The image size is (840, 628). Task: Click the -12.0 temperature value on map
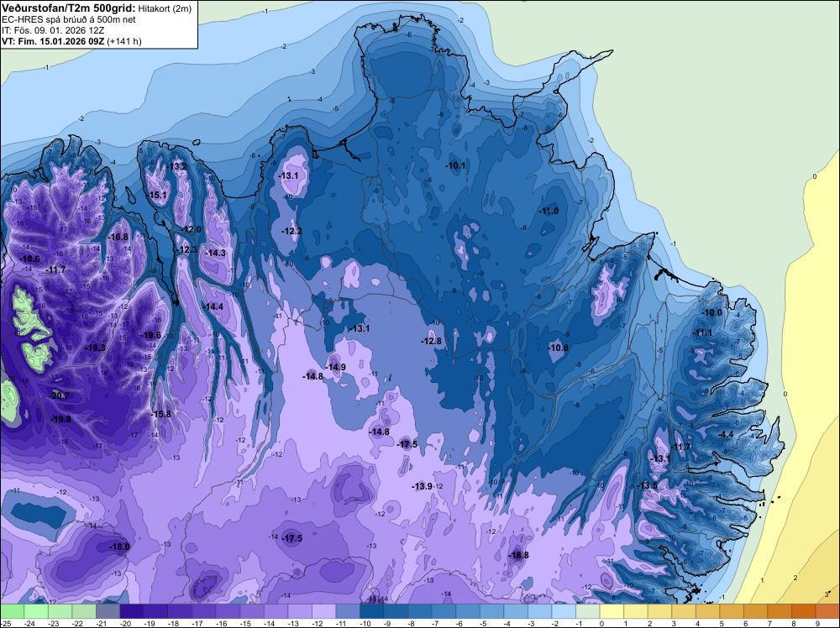click(191, 229)
